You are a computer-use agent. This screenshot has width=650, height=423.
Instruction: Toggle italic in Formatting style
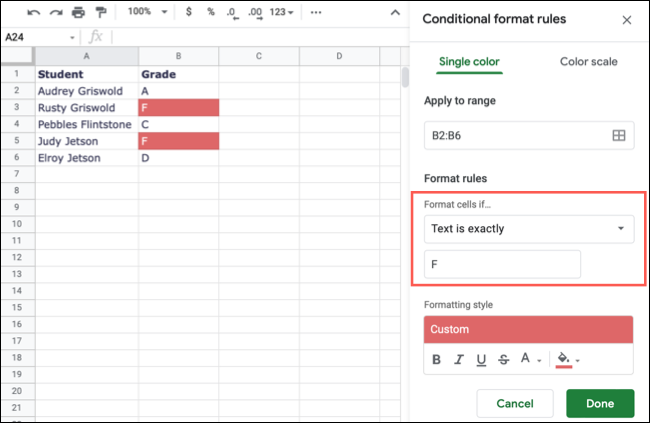coord(459,360)
